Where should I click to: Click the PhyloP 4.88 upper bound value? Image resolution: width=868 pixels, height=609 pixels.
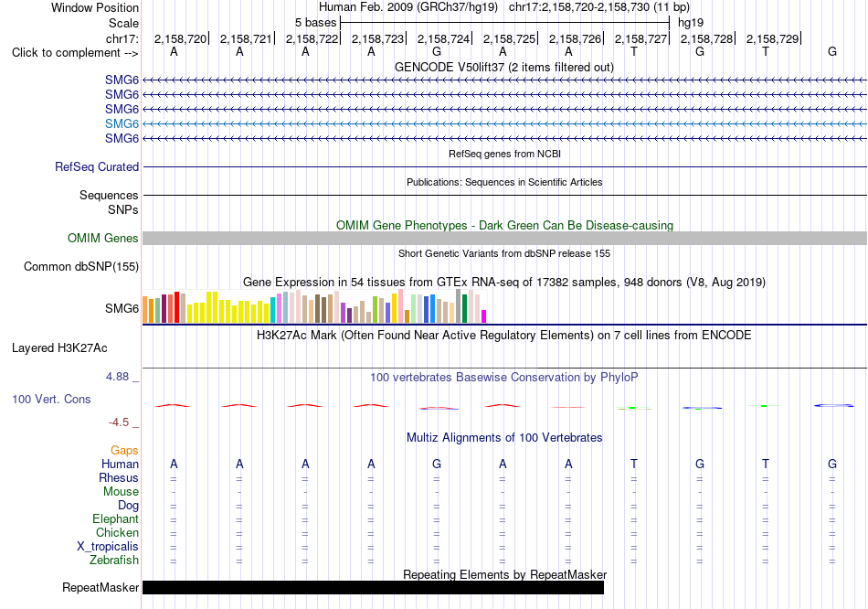pos(117,377)
